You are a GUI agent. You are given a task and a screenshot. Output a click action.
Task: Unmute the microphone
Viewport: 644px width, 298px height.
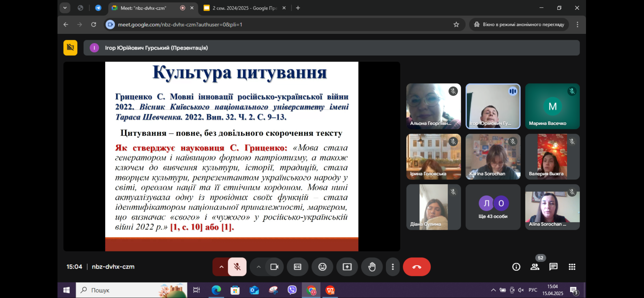tap(237, 267)
